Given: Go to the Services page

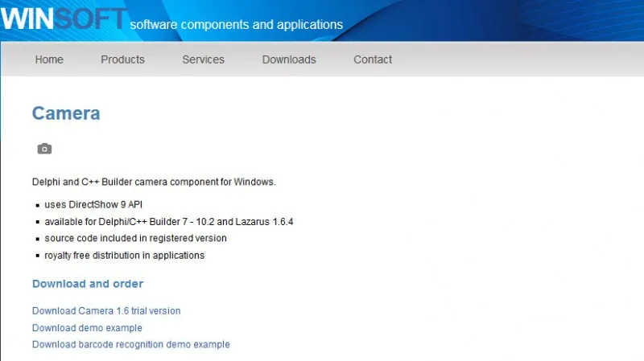Looking at the screenshot, I should coord(203,59).
